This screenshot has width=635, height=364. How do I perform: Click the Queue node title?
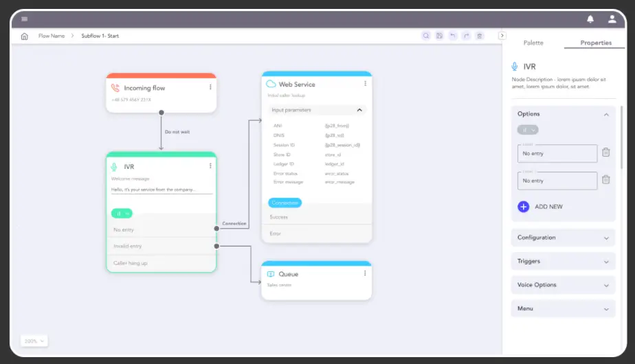289,274
